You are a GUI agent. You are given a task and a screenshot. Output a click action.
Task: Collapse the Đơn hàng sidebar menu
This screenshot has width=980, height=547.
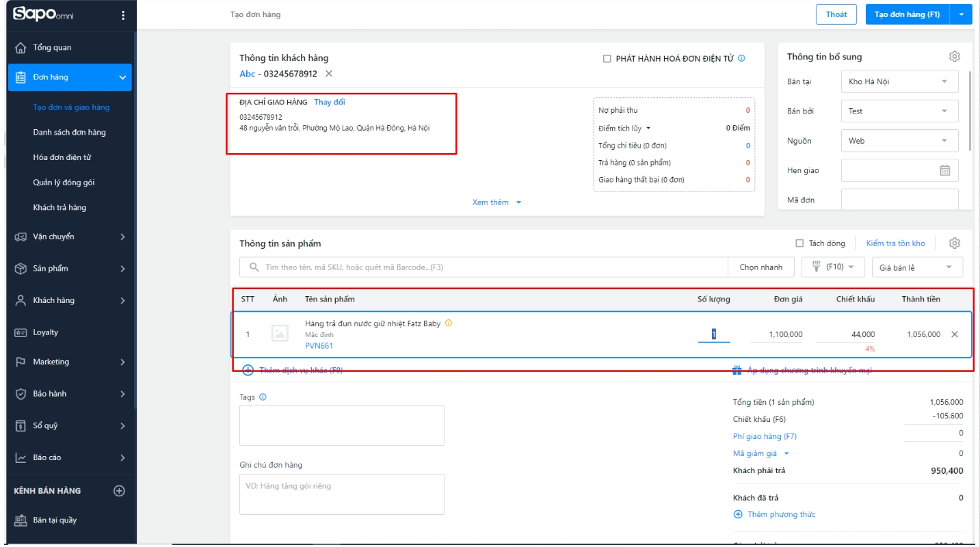pyautogui.click(x=123, y=77)
